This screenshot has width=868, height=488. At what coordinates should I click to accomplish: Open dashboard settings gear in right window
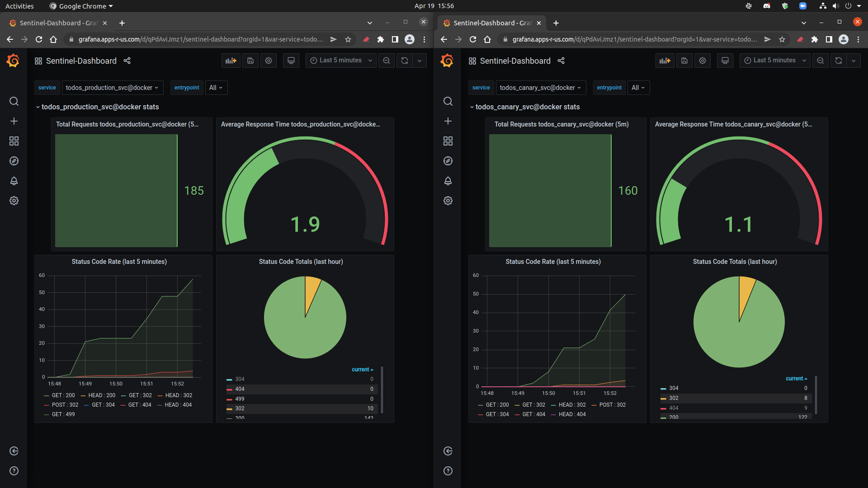click(x=703, y=61)
